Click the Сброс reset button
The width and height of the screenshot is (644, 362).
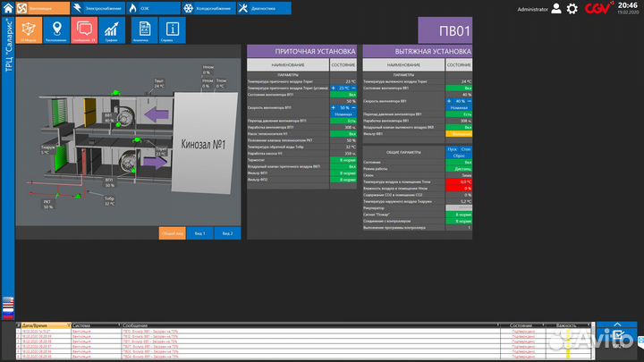pos(459,156)
